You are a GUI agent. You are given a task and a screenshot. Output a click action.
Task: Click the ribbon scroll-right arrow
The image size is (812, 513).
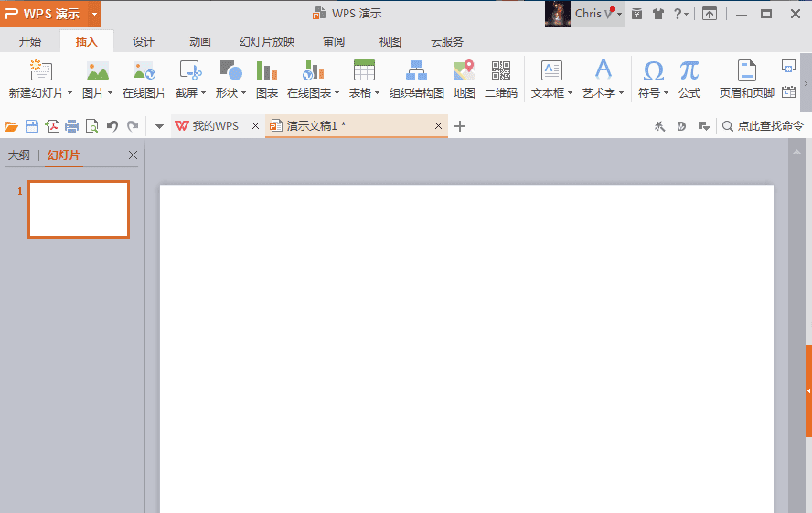click(806, 83)
